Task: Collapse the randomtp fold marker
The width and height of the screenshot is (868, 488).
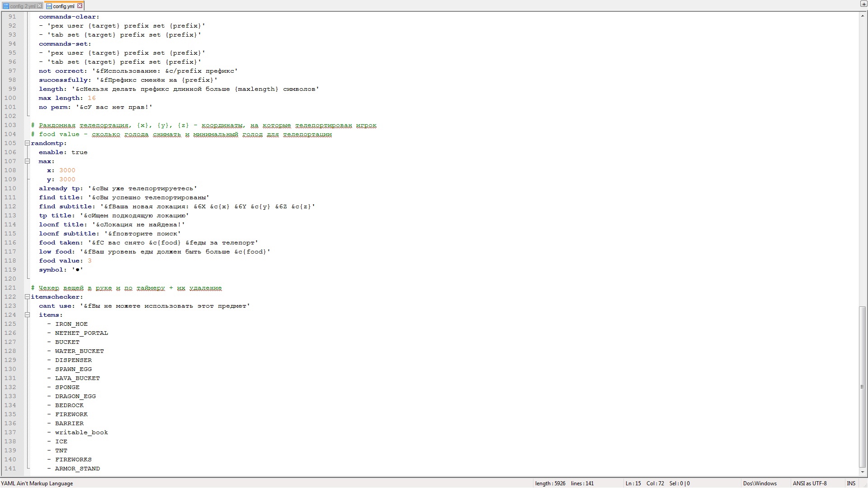Action: pyautogui.click(x=27, y=143)
